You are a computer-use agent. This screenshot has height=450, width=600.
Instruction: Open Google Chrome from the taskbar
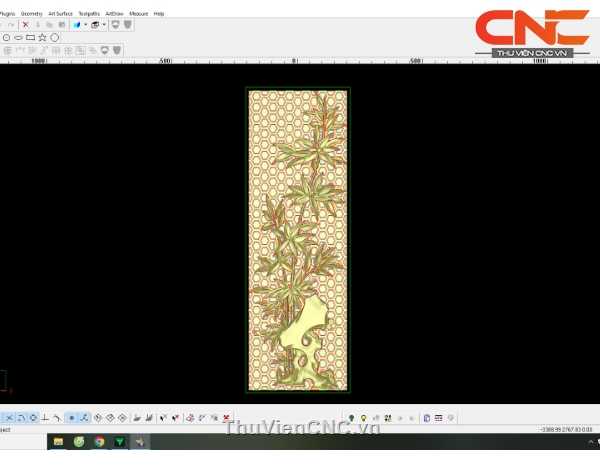(x=99, y=441)
